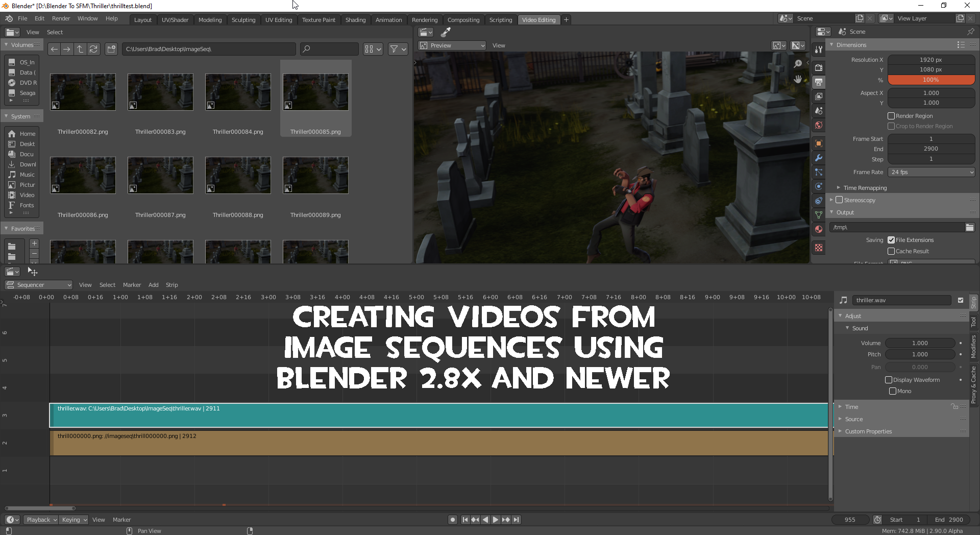Viewport: 980px width, 535px height.
Task: Switch to the Compositing workspace tab
Action: tap(463, 20)
